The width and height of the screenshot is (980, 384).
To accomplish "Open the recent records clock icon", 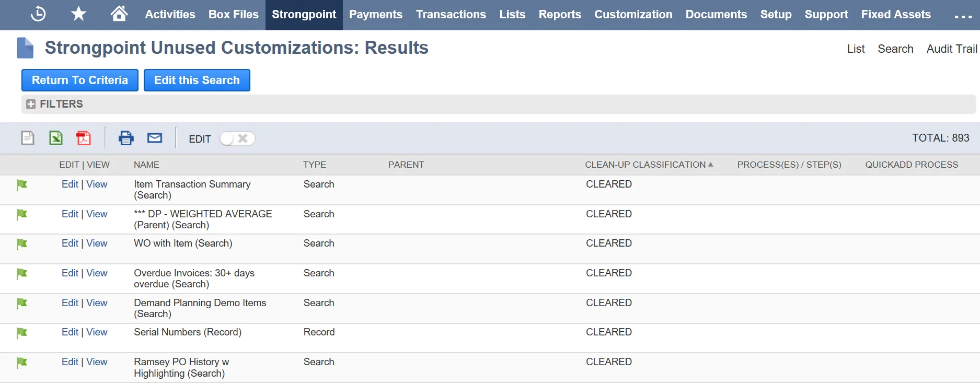I will (x=38, y=14).
